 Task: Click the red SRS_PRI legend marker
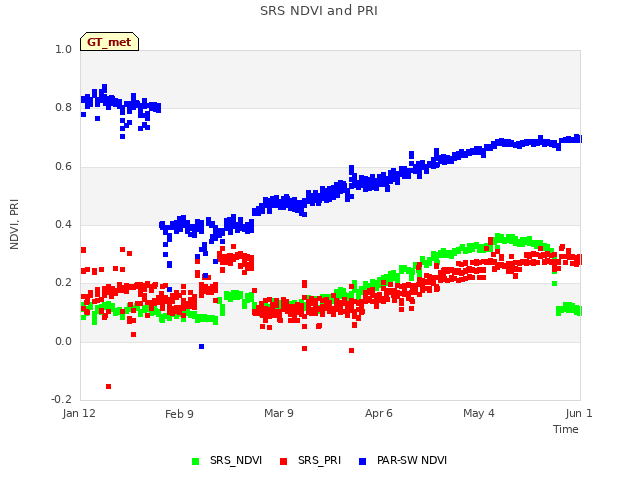click(x=283, y=461)
